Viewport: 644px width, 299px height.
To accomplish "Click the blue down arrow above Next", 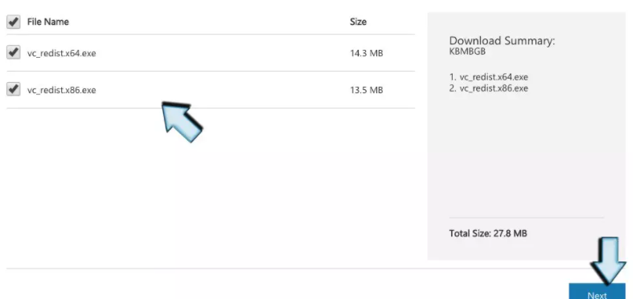I will (x=608, y=260).
